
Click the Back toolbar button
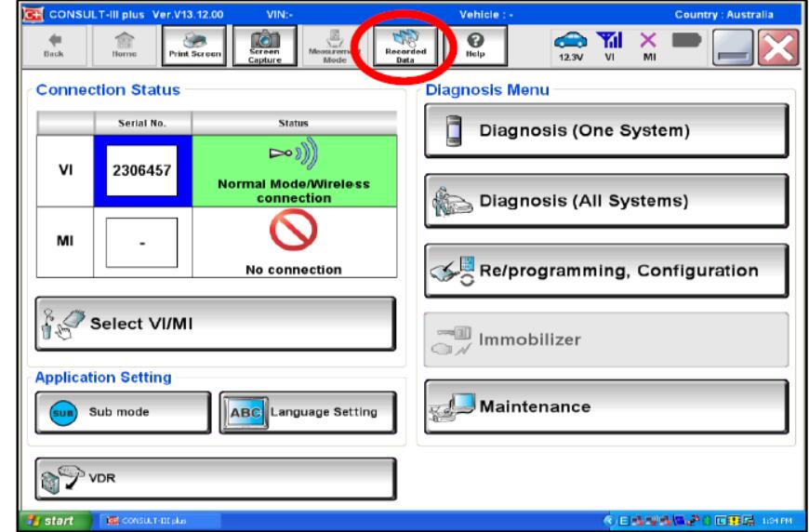point(54,46)
